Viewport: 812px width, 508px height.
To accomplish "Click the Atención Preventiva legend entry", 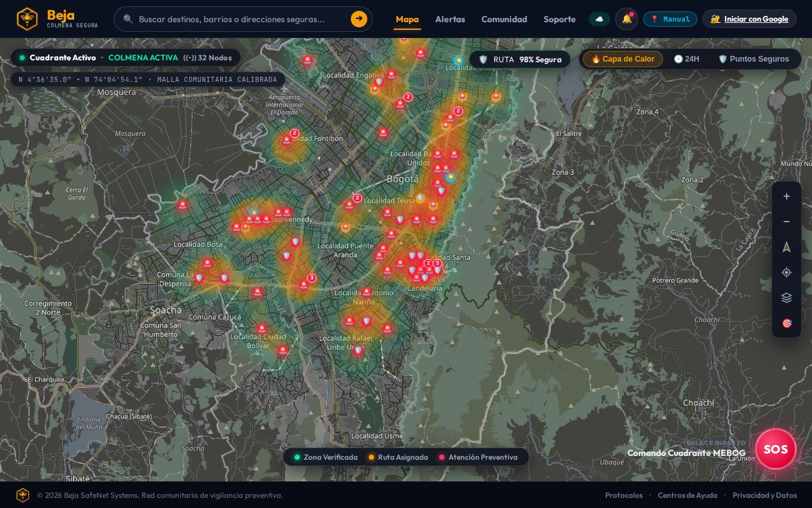I will tap(478, 457).
